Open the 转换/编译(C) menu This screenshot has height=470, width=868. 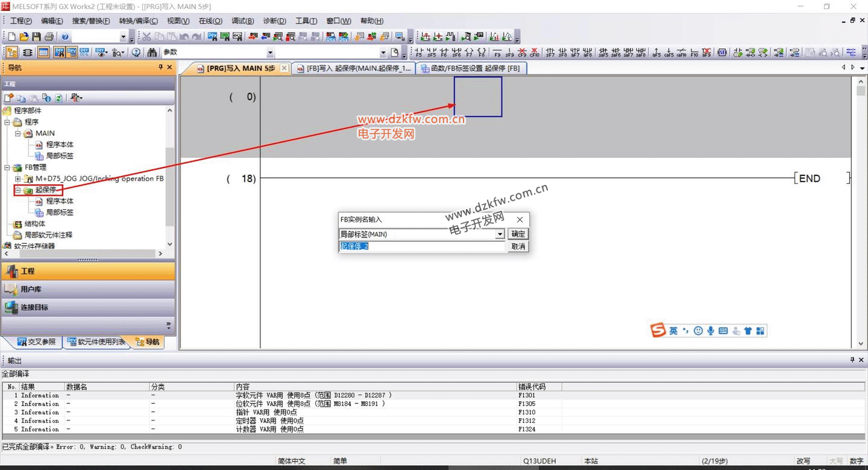pyautogui.click(x=138, y=21)
